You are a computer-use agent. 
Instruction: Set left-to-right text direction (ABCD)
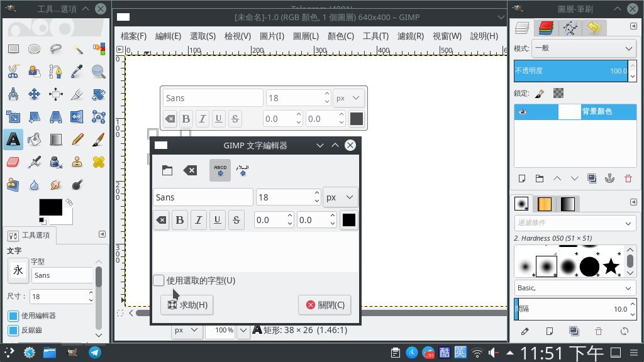pyautogui.click(x=220, y=170)
